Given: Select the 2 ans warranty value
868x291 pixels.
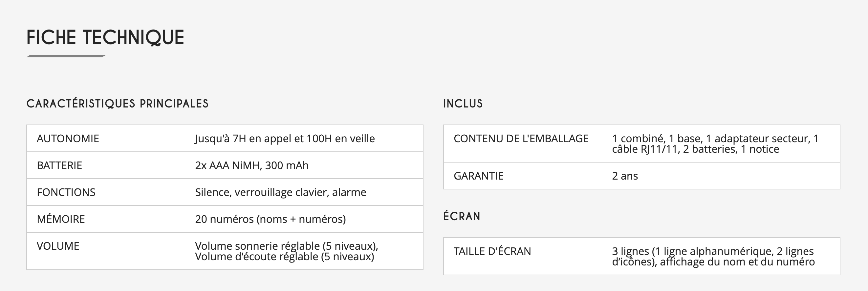Looking at the screenshot, I should (x=625, y=176).
